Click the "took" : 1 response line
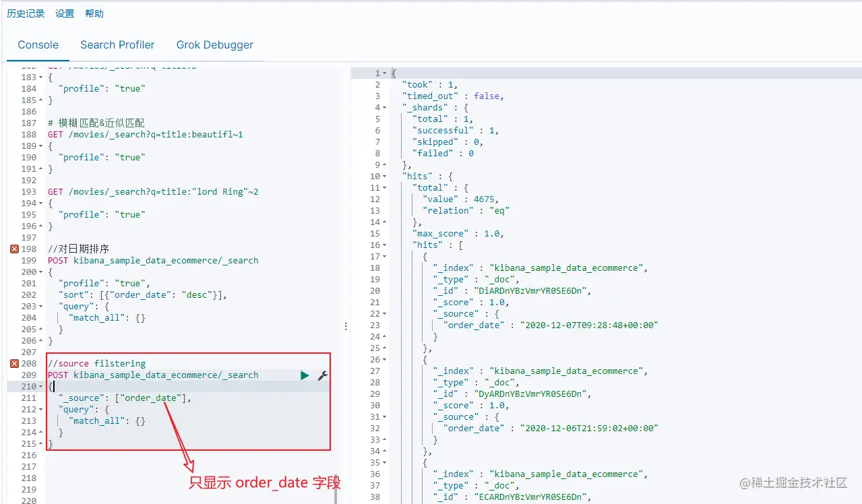The image size is (862, 504). [x=430, y=84]
